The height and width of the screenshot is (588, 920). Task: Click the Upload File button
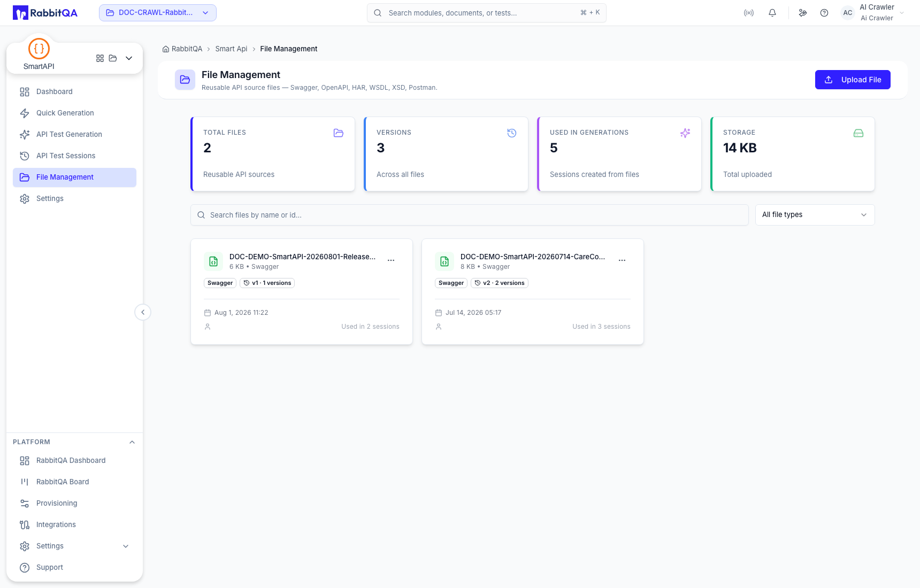click(x=853, y=80)
